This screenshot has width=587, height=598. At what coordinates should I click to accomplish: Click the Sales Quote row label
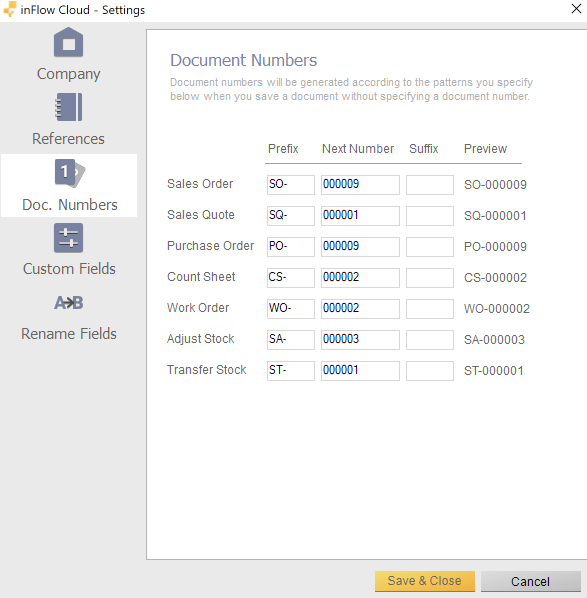tap(201, 215)
